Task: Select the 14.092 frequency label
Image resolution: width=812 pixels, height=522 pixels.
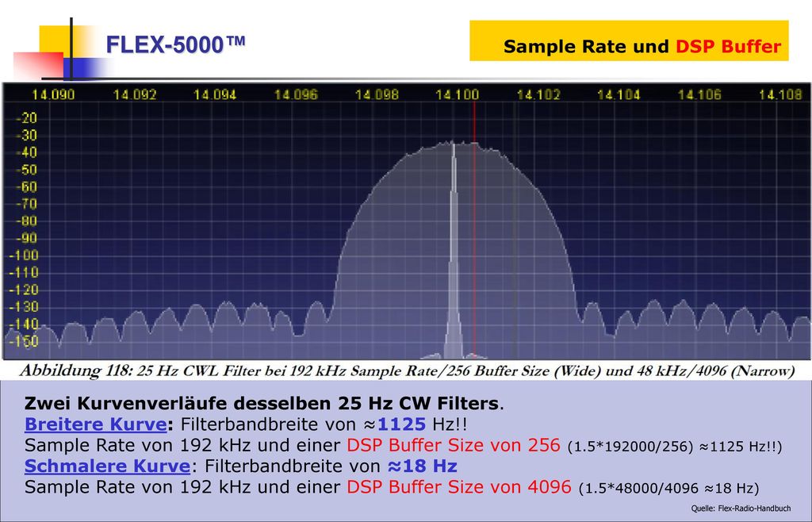Action: (x=135, y=94)
